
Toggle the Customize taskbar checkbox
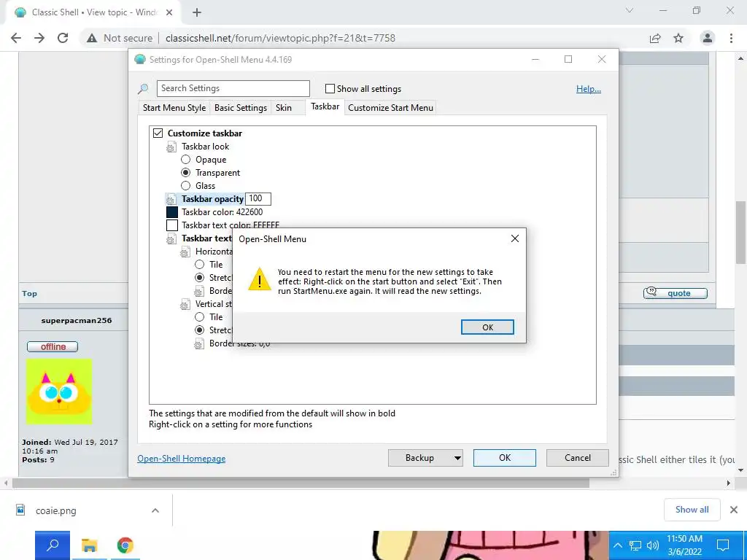[158, 133]
